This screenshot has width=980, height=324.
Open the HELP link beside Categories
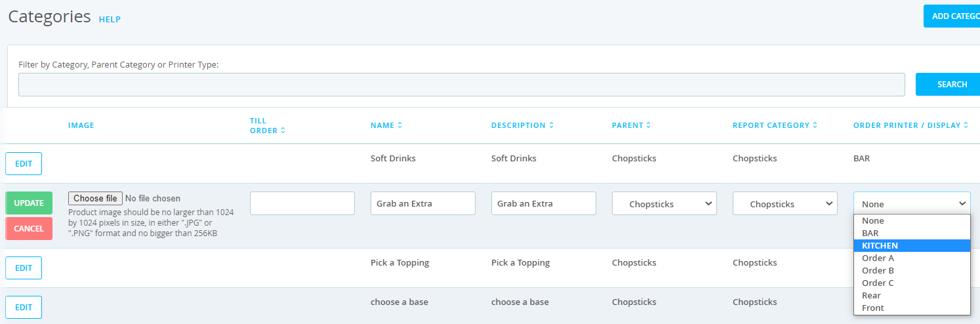pos(110,19)
